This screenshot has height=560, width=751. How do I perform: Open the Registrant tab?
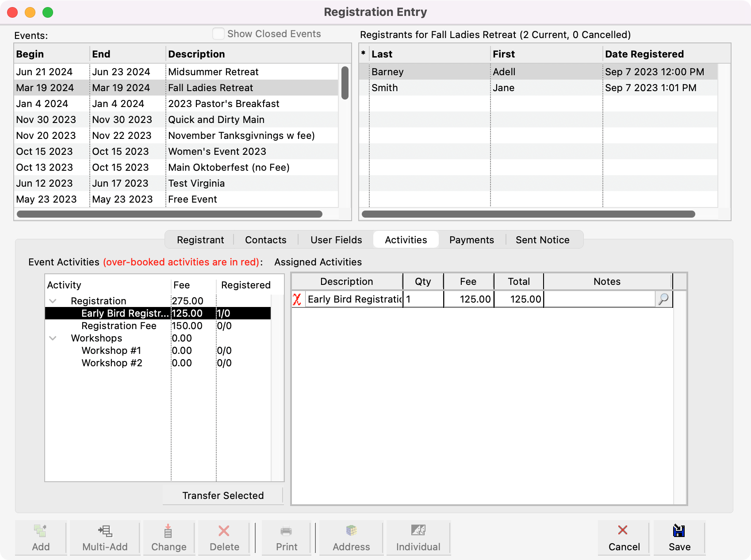200,240
